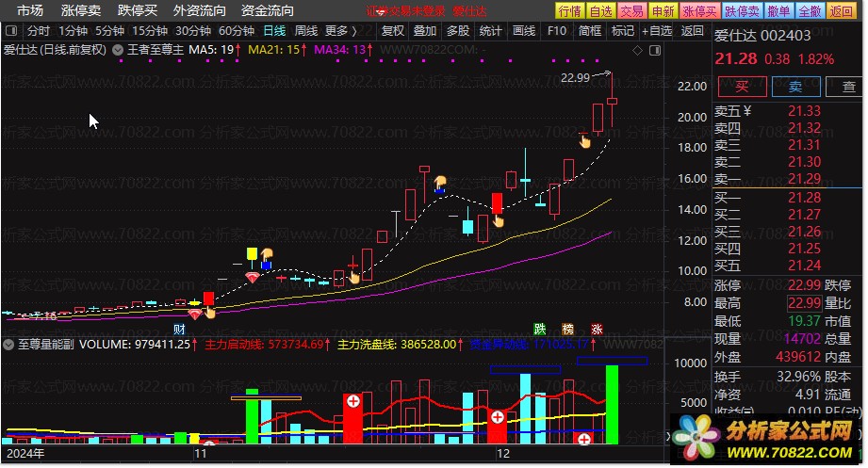The image size is (868, 468).
Task: Select the 买一 price 21.28
Action: pyautogui.click(x=804, y=198)
